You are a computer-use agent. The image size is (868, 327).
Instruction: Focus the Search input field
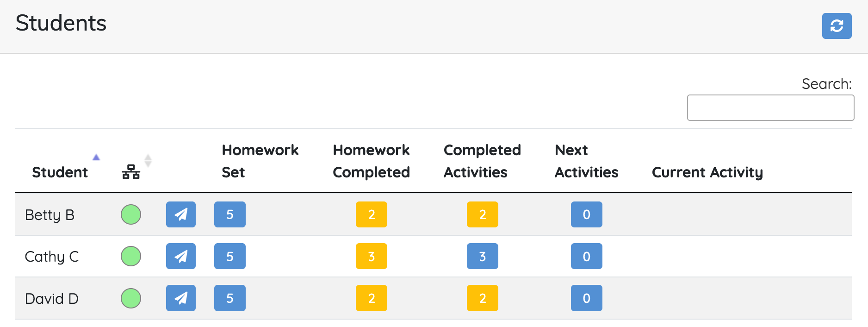point(770,107)
